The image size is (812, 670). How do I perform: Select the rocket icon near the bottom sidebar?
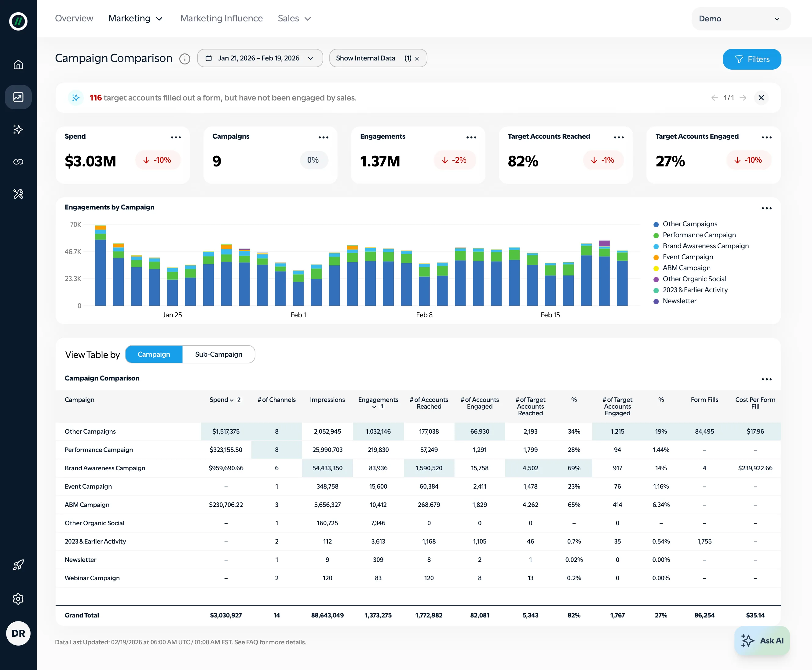pos(18,565)
